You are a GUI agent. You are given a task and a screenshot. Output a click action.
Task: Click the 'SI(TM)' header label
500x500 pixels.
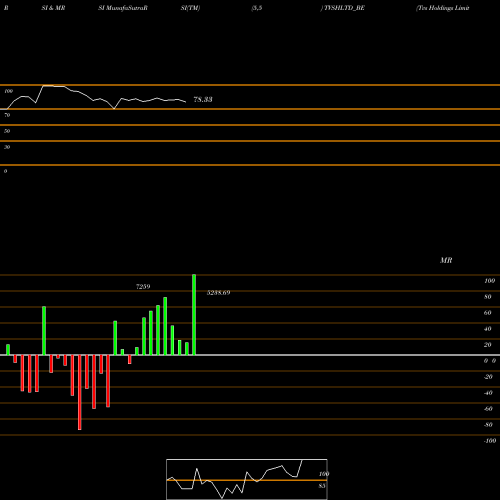190,8
